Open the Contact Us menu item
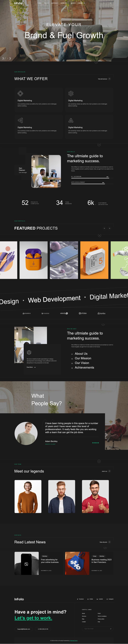Screen dimensions: 128x644 point(81,3)
